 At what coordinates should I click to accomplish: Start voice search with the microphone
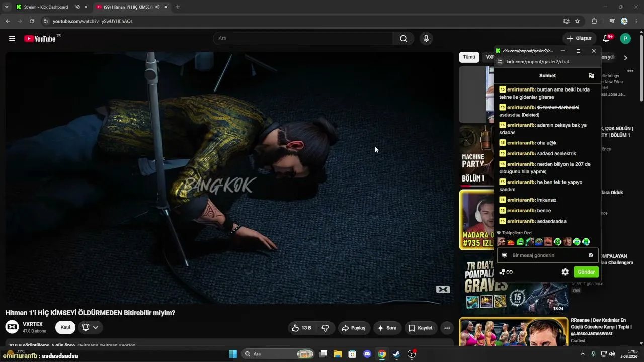click(x=426, y=39)
